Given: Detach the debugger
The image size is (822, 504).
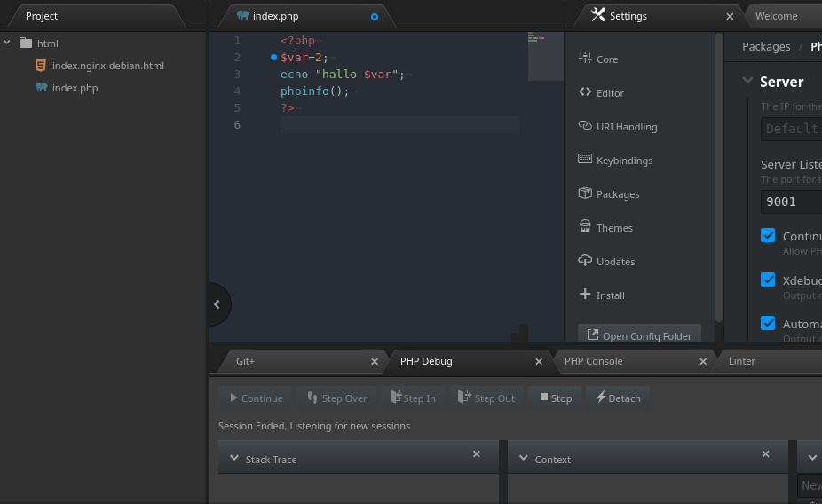Looking at the screenshot, I should click(x=618, y=398).
